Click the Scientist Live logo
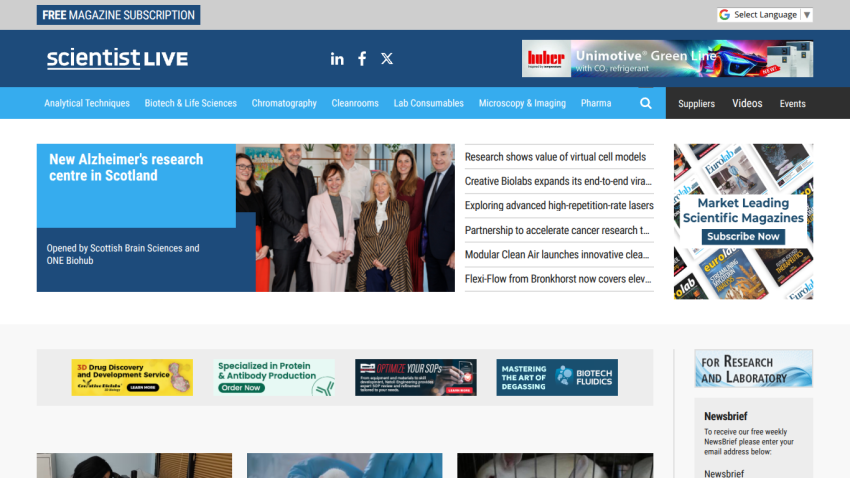850x478 pixels. point(117,58)
